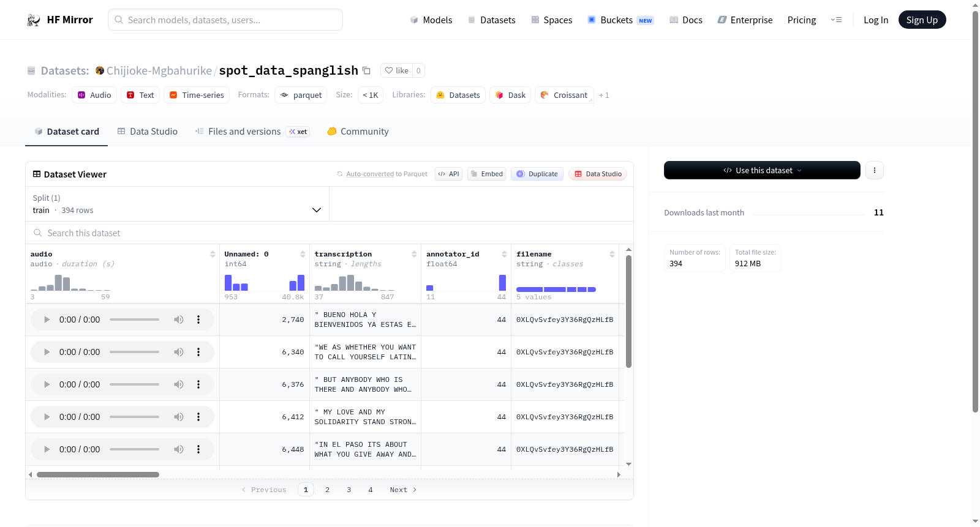
Task: Click the Sign Up button
Action: (922, 20)
